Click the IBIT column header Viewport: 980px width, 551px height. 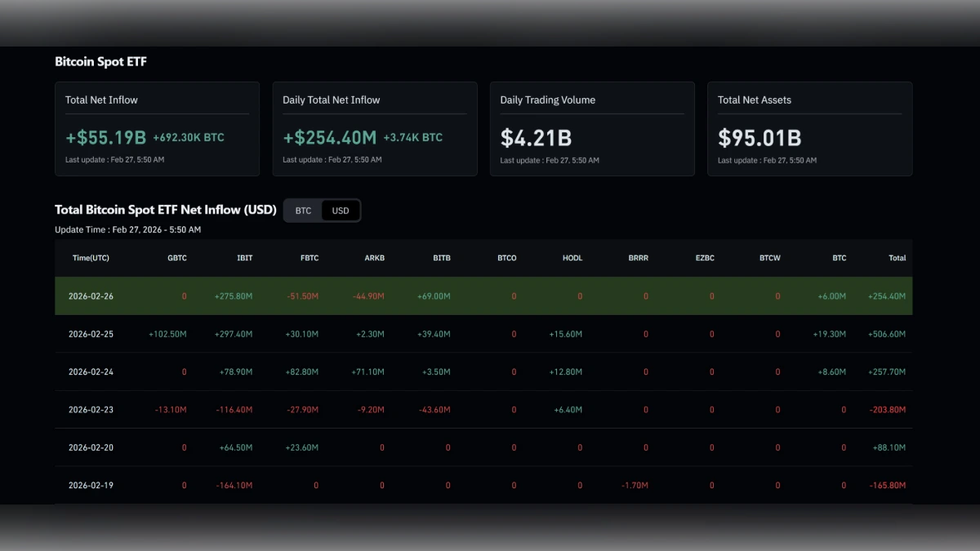pos(244,257)
